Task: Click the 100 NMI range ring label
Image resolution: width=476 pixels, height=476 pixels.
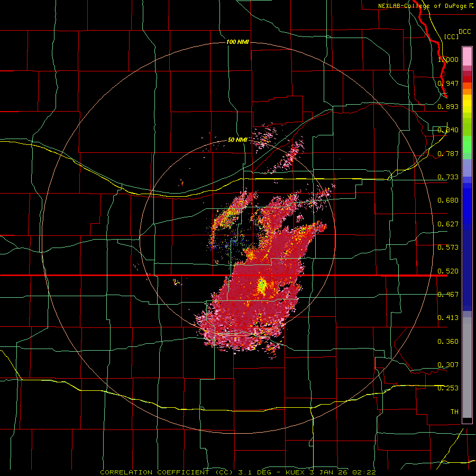Action: pos(237,42)
